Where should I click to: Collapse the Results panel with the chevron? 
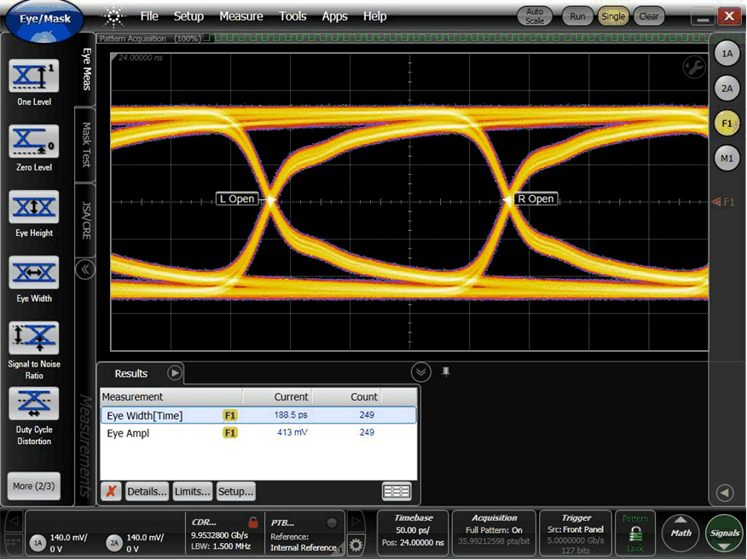[x=420, y=372]
